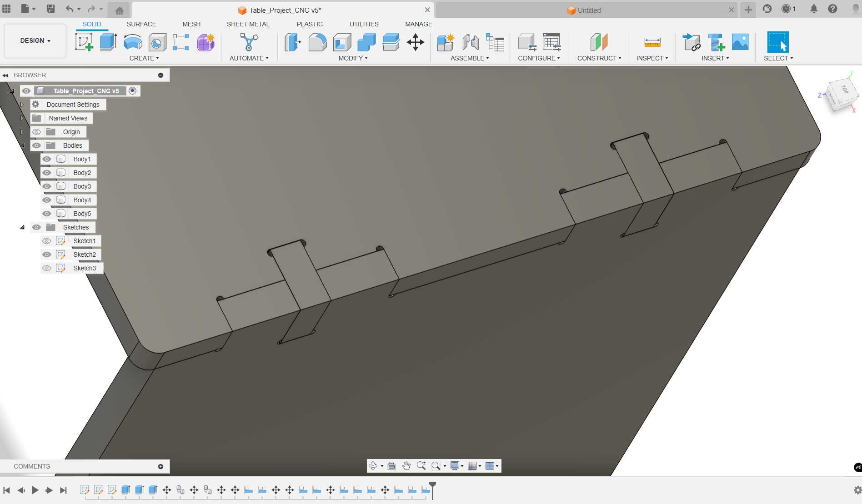Viewport: 862px width, 504px height.
Task: Activate the Select tool icon
Action: 778,42
